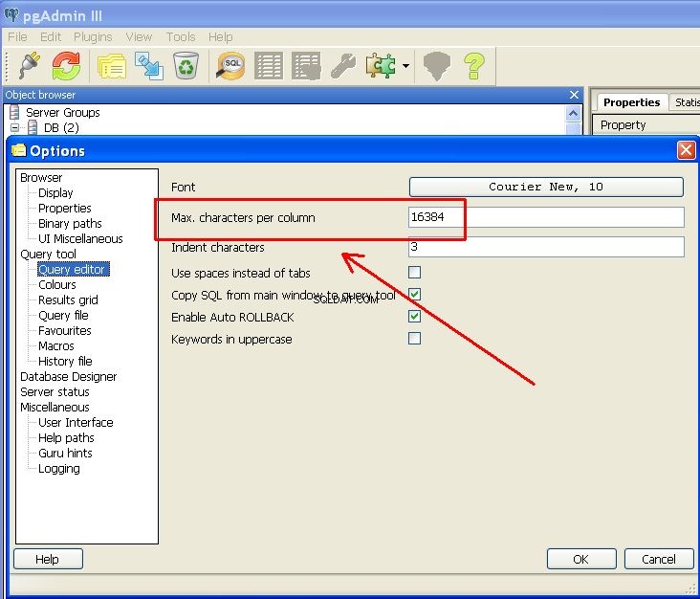Screen dimensions: 700x599
Task: Click the Cancel button in Options
Action: click(x=659, y=559)
